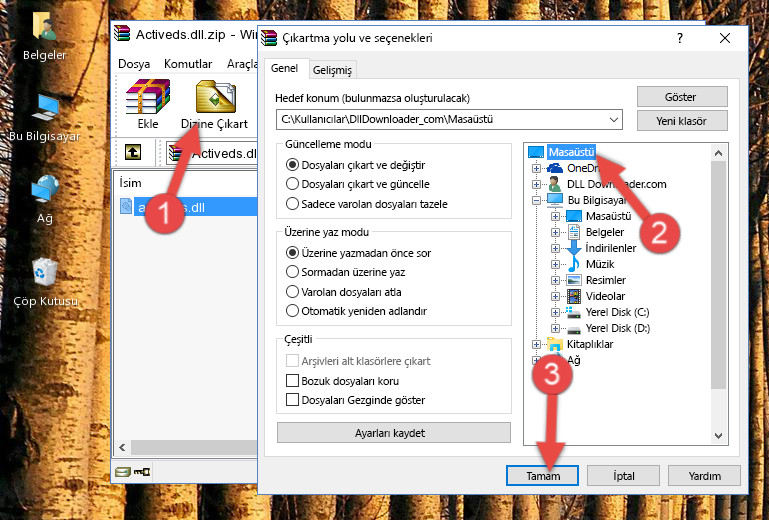Expand the Kitaplıklar tree node
Viewport: 769px width, 520px height.
click(536, 344)
